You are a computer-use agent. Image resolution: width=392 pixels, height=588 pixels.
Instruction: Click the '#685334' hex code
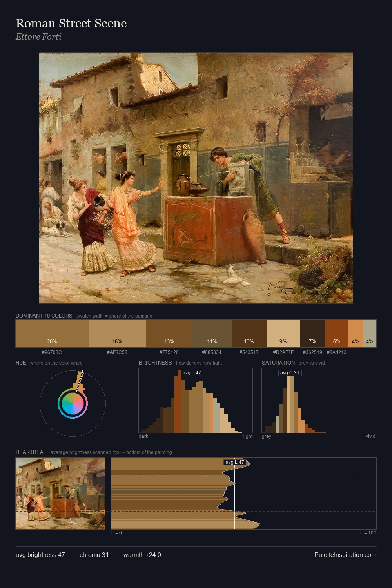tap(212, 352)
